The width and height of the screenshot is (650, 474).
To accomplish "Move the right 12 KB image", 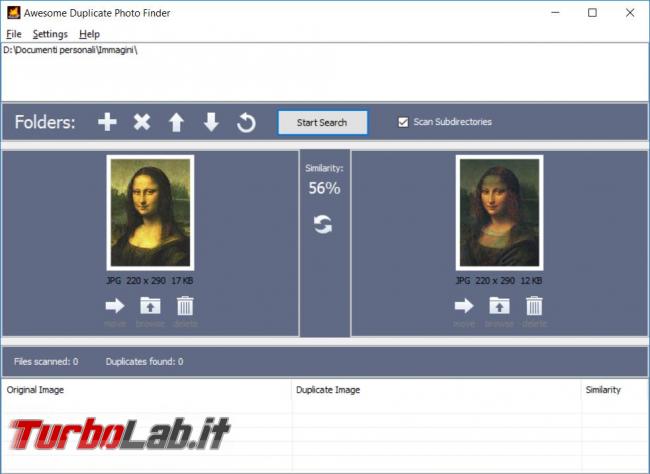I will click(464, 306).
